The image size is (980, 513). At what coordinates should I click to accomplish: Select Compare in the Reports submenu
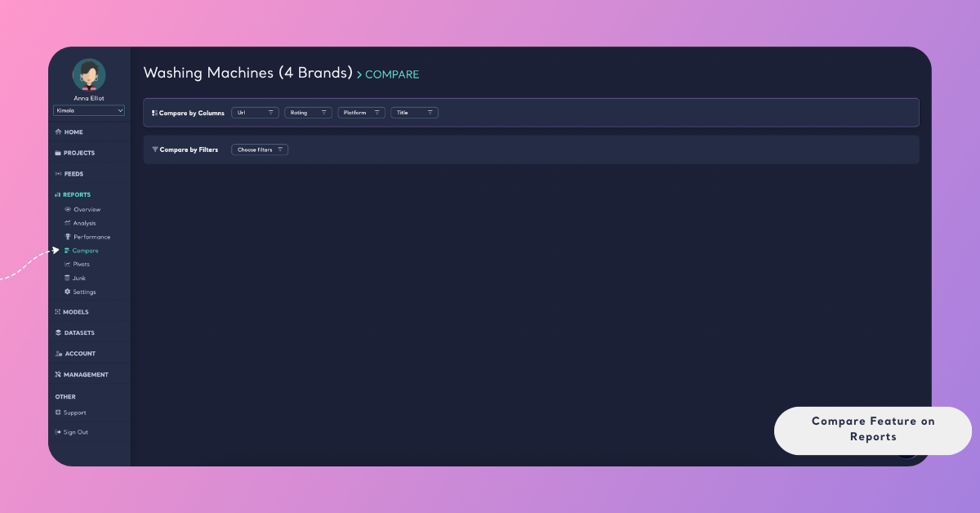[x=82, y=251]
